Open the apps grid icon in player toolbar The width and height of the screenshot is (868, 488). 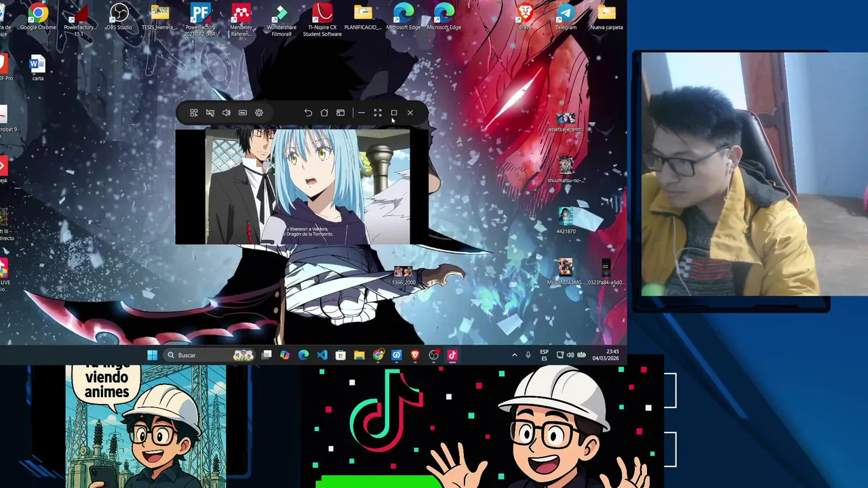194,113
